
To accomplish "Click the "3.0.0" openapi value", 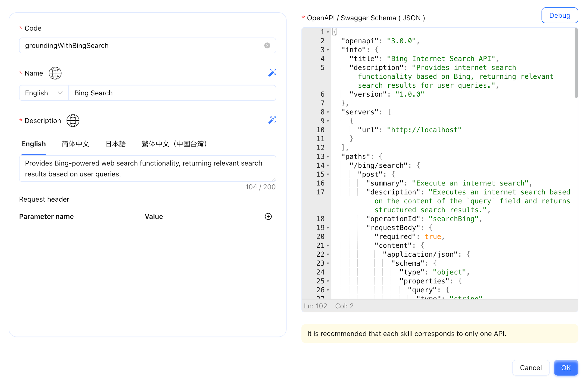I will pos(401,41).
